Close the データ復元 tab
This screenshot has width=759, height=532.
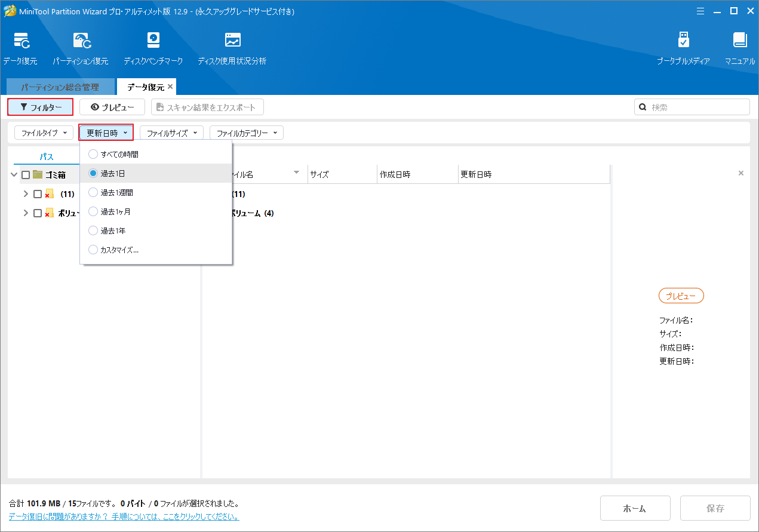(x=170, y=87)
